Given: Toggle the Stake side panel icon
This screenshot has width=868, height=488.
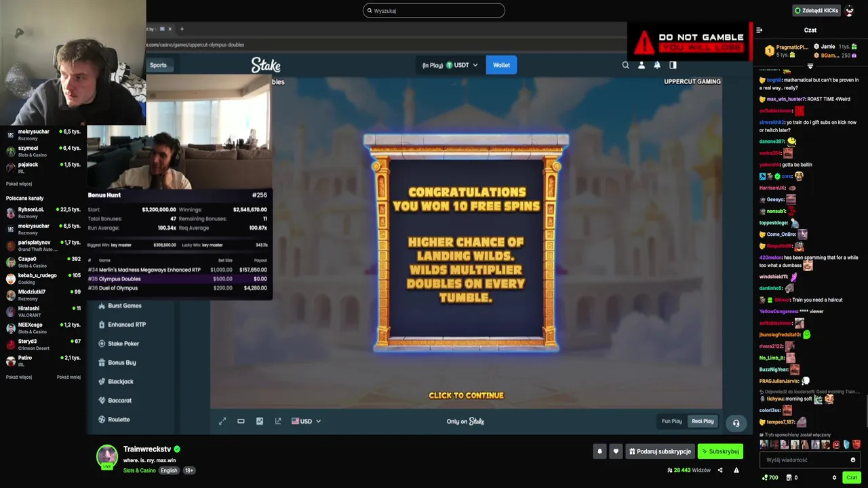Looking at the screenshot, I should 673,65.
